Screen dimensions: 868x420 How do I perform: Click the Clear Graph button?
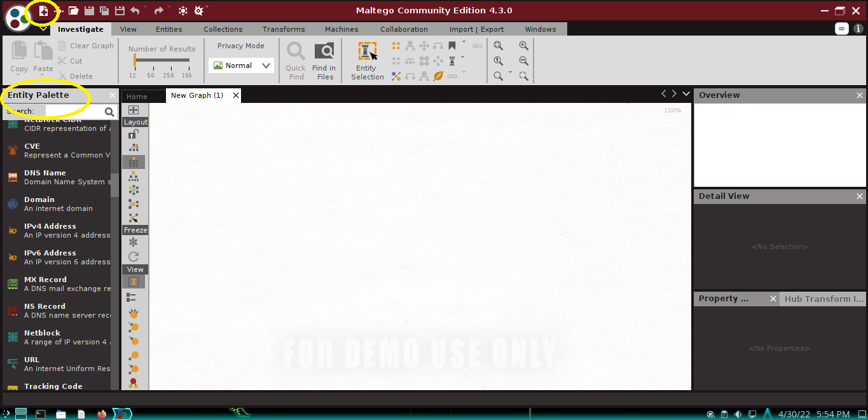click(85, 46)
